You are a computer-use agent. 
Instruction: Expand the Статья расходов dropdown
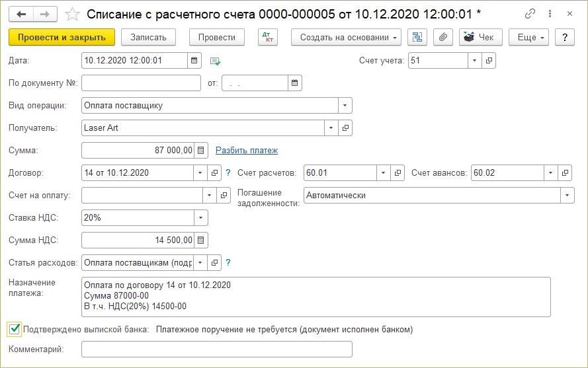tap(200, 263)
